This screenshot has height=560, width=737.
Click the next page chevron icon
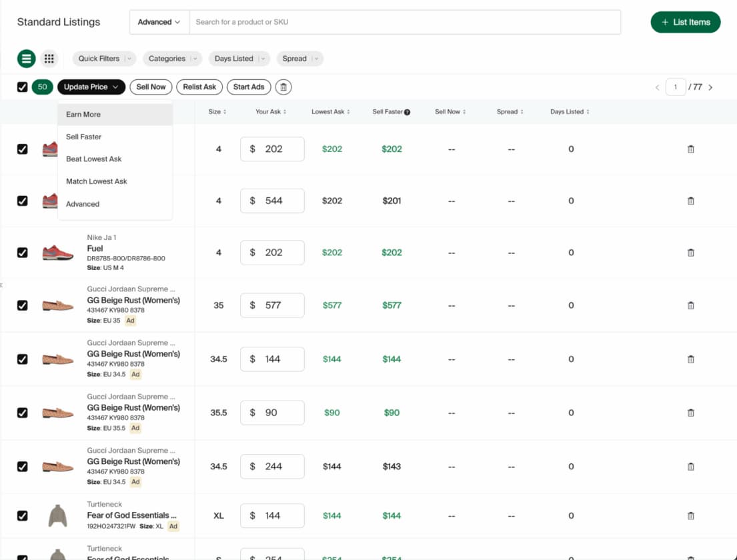(x=710, y=87)
